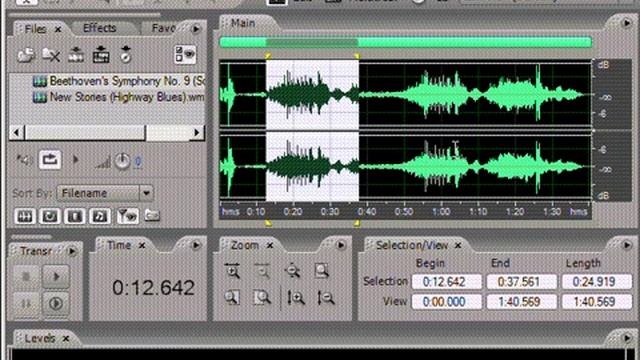The image size is (640, 360).
Task: Click the Zoom In Vertically icon
Action: (296, 298)
